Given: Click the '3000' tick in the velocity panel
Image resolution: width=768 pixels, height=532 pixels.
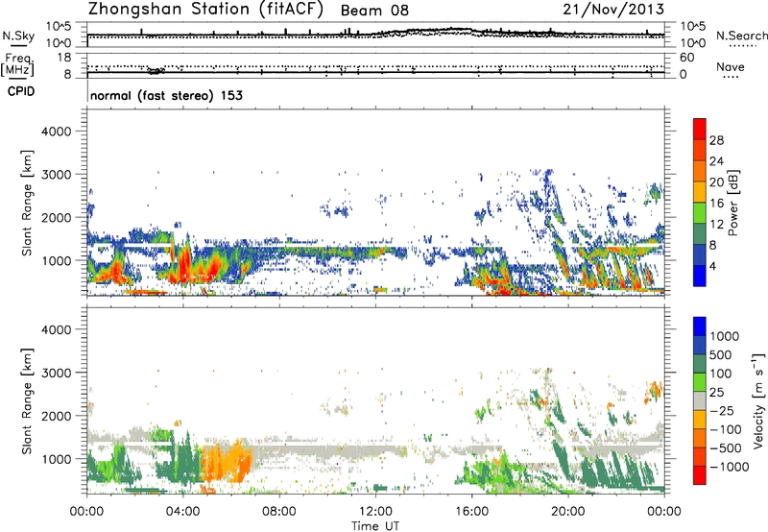Looking at the screenshot, I should (x=56, y=373).
